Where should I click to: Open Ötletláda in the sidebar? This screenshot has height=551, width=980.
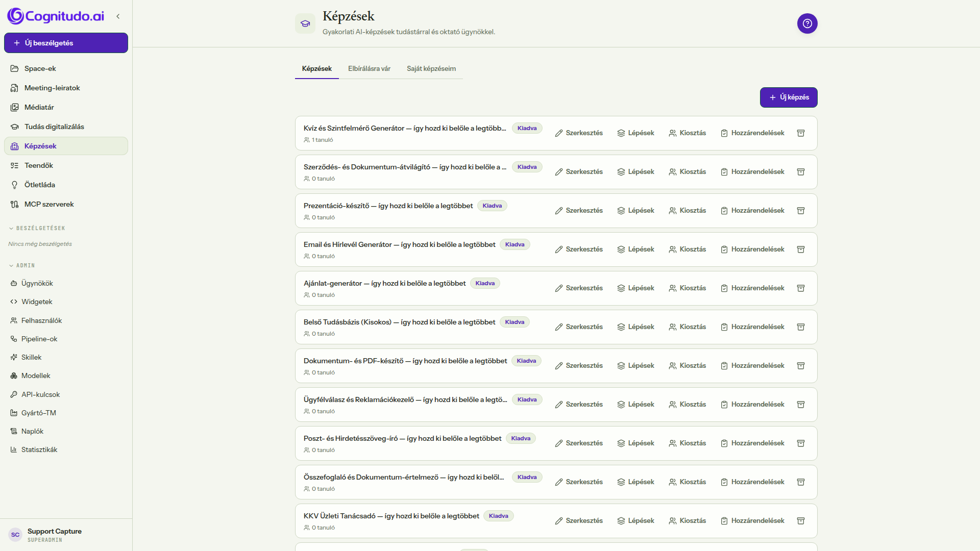(66, 185)
